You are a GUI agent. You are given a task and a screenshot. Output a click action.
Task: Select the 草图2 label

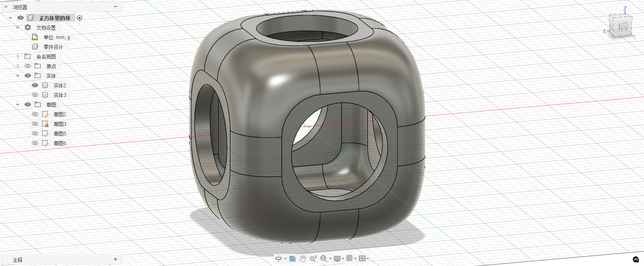pyautogui.click(x=60, y=114)
